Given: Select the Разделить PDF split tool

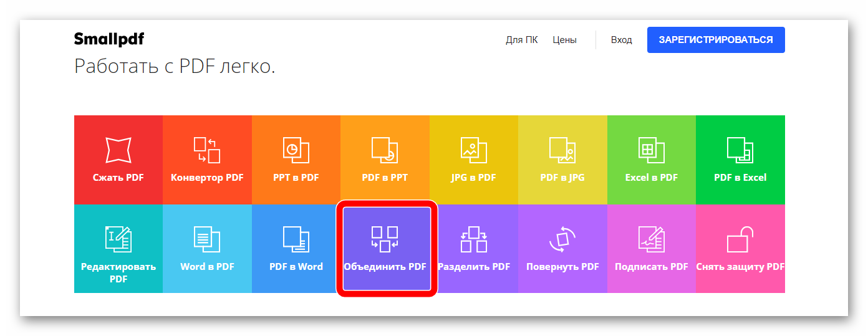Looking at the screenshot, I should [473, 249].
